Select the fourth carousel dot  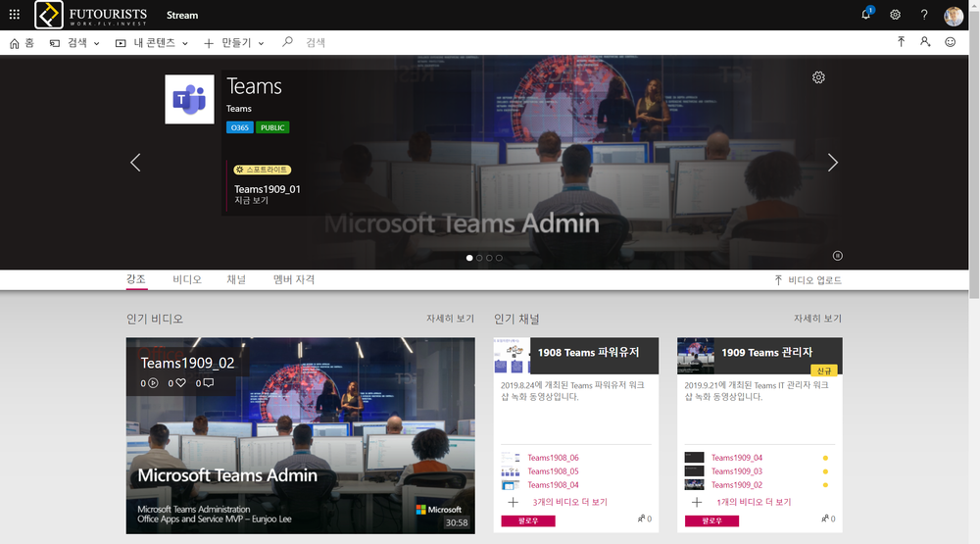(x=499, y=258)
